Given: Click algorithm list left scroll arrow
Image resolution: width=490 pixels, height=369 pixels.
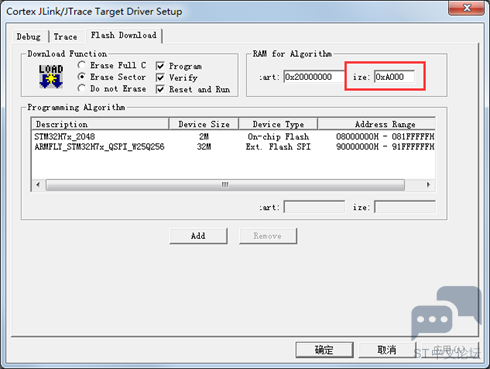Looking at the screenshot, I should [x=38, y=185].
